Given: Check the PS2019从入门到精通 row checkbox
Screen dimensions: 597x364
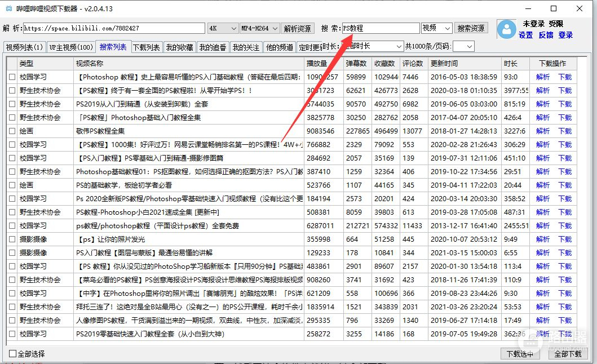Looking at the screenshot, I should (x=12, y=104).
